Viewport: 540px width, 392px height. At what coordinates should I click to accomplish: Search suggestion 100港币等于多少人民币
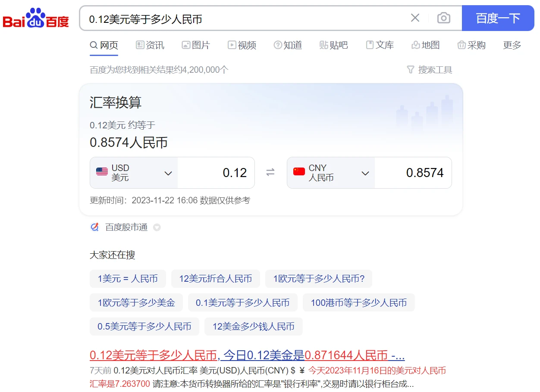click(359, 303)
